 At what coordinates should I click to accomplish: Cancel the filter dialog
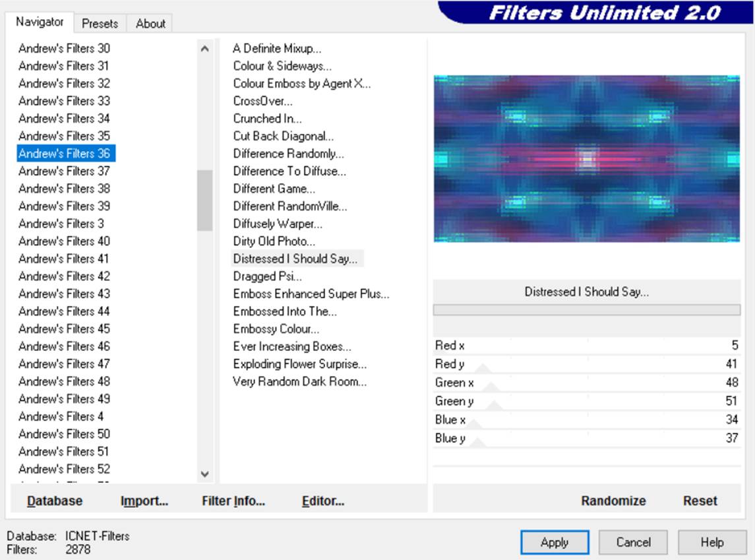tap(633, 542)
